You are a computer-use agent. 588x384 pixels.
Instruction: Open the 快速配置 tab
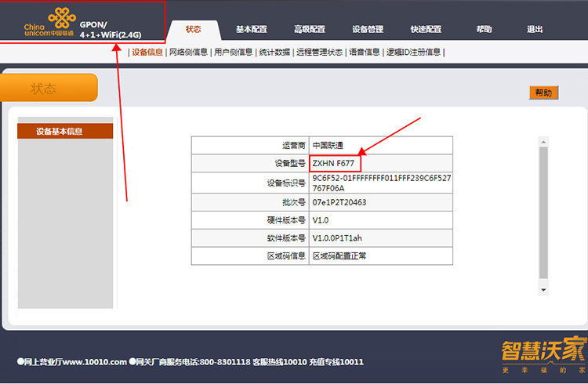(426, 29)
